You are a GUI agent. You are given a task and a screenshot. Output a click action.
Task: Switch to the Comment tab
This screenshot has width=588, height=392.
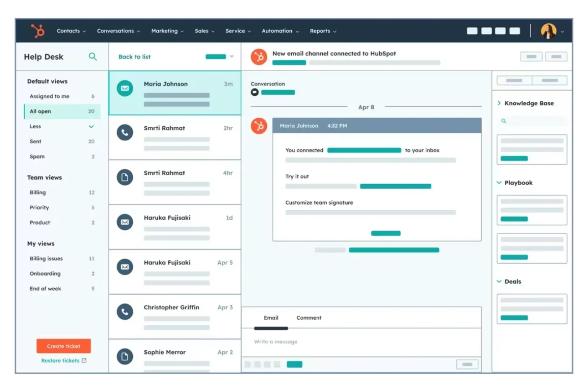[309, 318]
